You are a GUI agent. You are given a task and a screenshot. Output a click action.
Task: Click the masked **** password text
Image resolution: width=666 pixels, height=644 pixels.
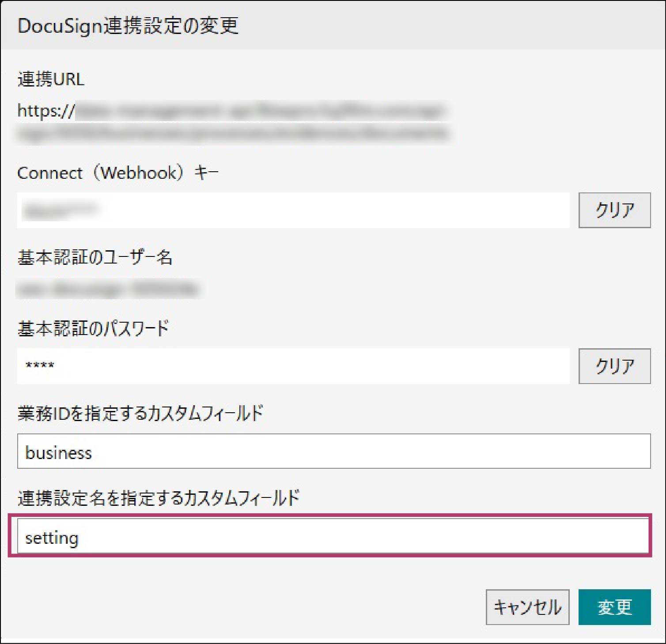(40, 366)
